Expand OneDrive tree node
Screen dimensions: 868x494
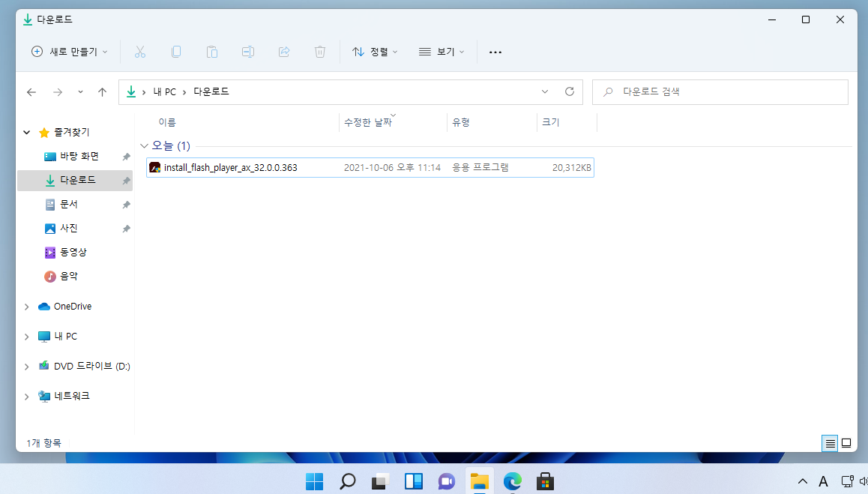click(x=26, y=307)
